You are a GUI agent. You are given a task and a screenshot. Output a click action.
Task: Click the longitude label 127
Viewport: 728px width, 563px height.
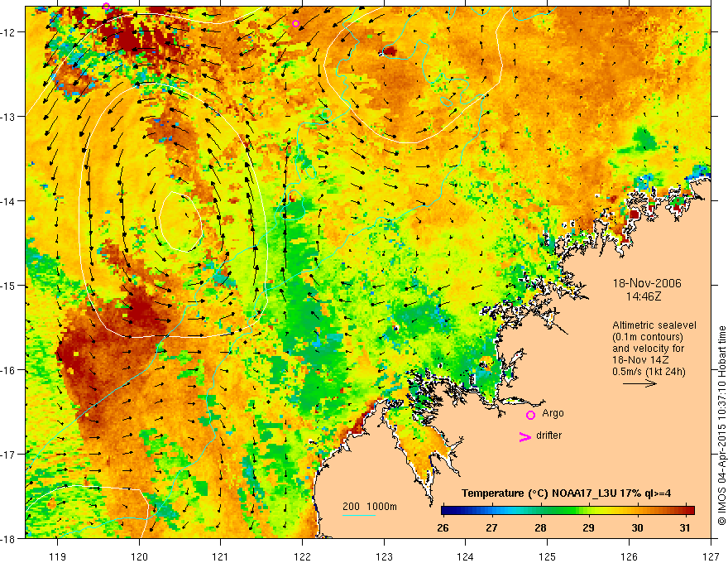[x=711, y=556]
